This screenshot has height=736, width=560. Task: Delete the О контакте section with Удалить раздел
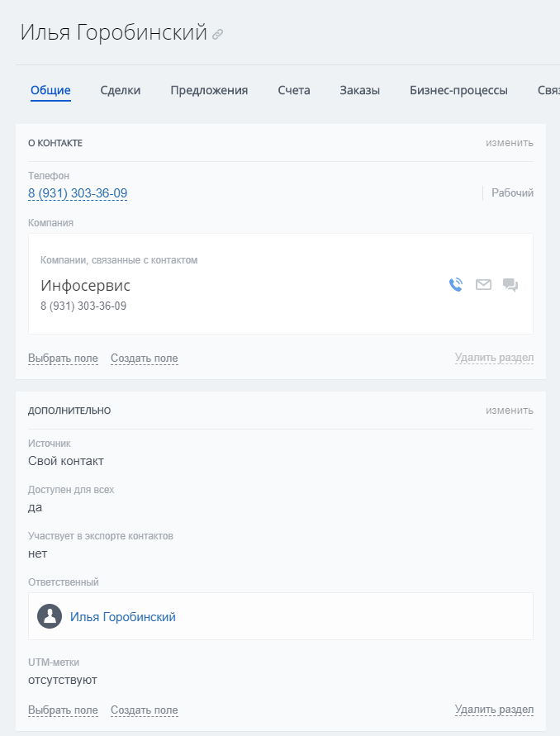point(494,359)
